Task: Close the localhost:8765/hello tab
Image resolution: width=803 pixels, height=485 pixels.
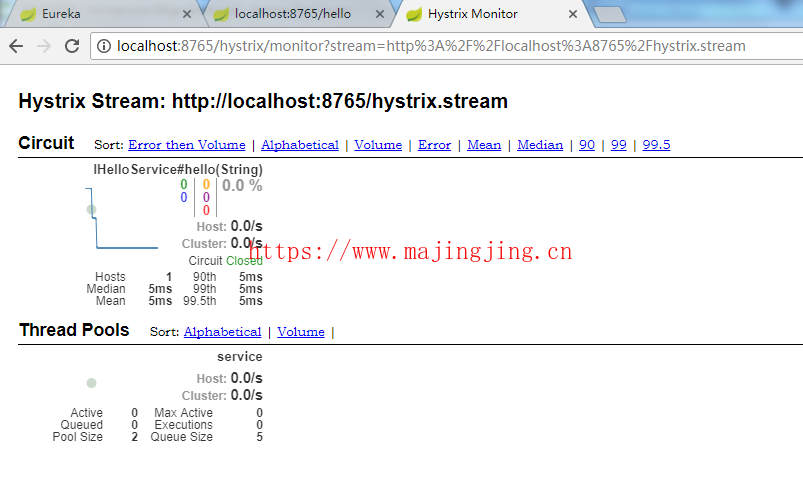Action: click(x=379, y=14)
